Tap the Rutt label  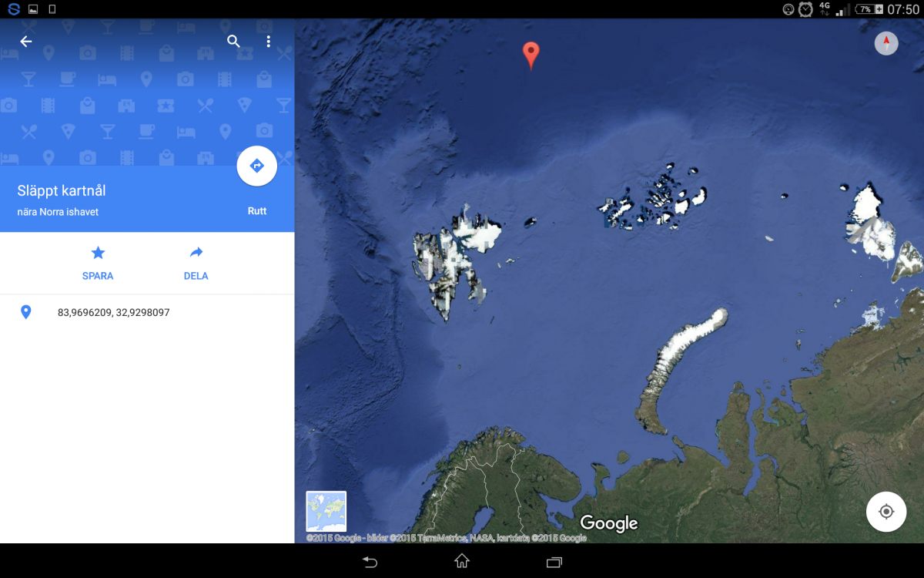pyautogui.click(x=257, y=211)
